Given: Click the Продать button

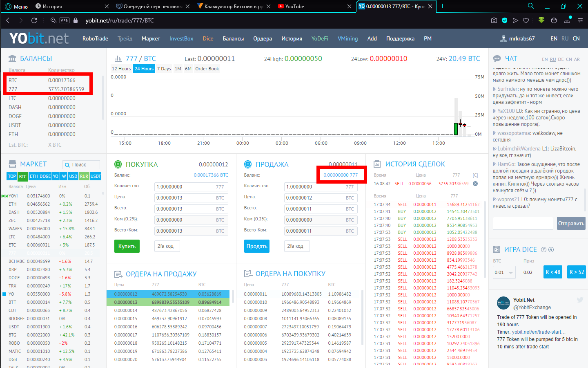Looking at the screenshot, I should 257,246.
